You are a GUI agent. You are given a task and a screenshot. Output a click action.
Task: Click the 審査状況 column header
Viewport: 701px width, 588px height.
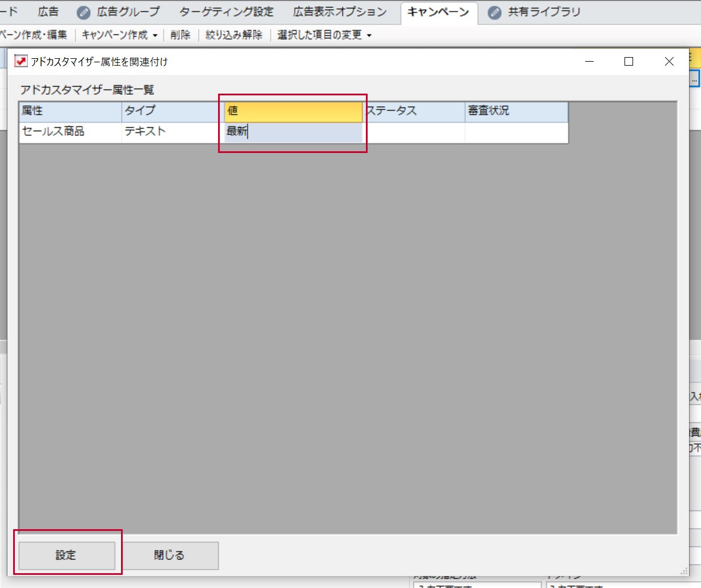pyautogui.click(x=517, y=111)
